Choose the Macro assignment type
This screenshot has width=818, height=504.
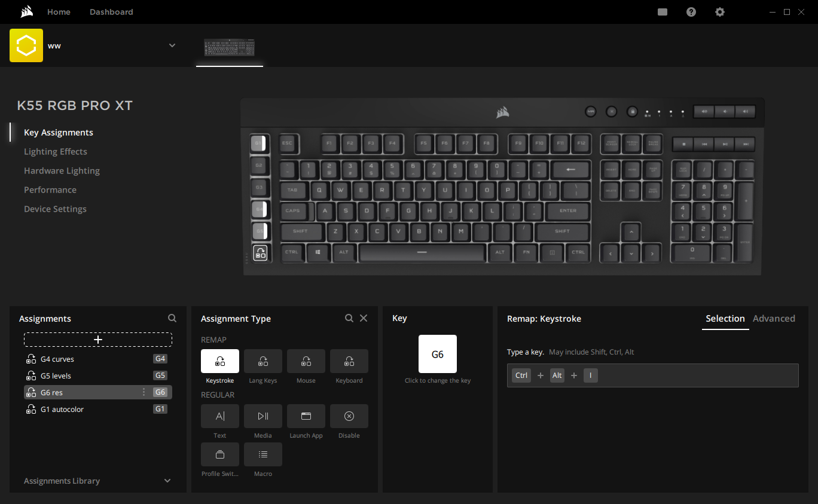click(x=263, y=454)
